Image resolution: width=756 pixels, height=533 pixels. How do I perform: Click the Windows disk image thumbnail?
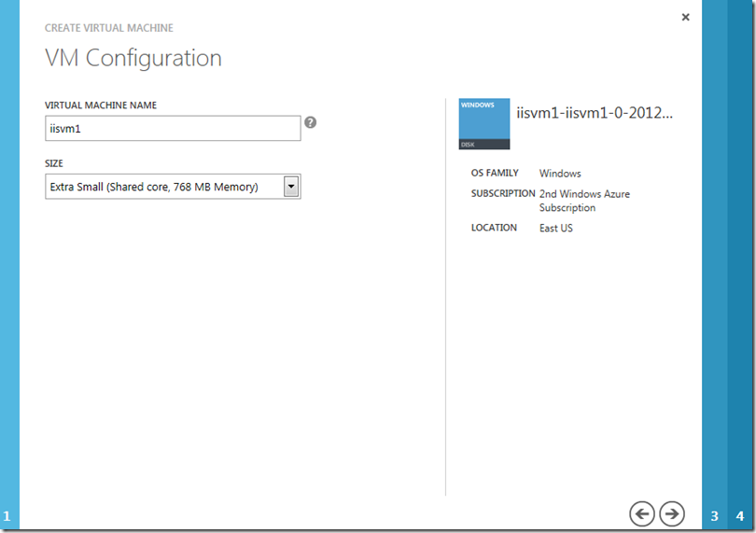484,124
